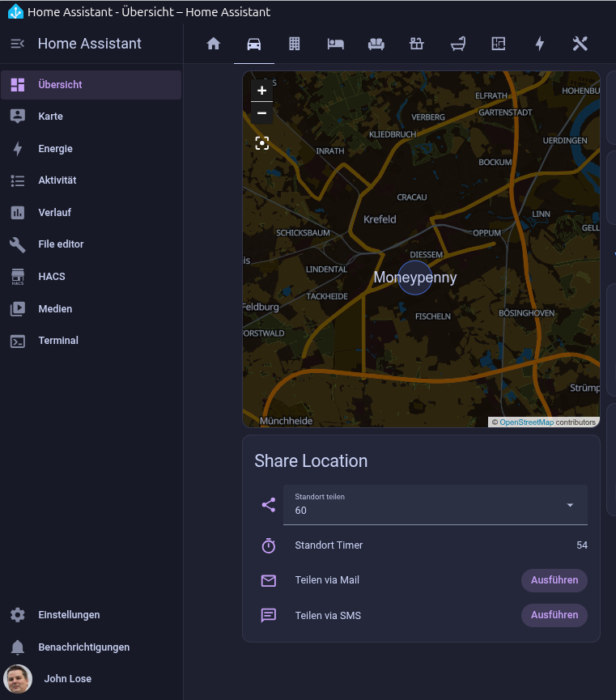Click the Moneypenny marker on map
The width and height of the screenshot is (616, 700).
415,278
